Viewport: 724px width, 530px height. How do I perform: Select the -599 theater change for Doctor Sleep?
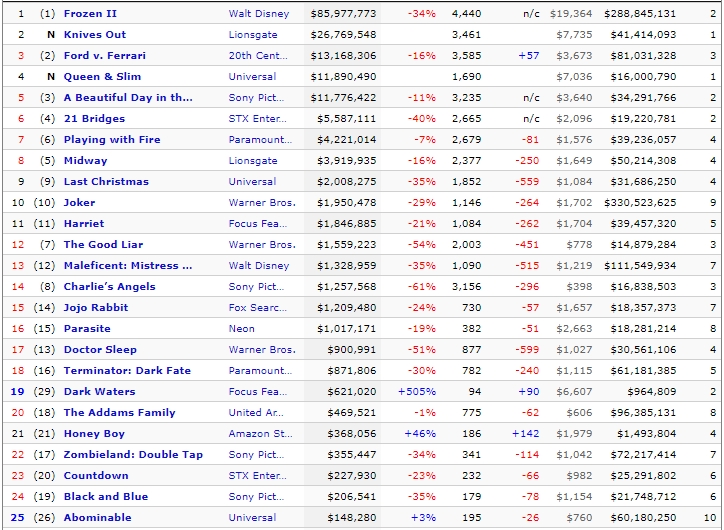[527, 349]
